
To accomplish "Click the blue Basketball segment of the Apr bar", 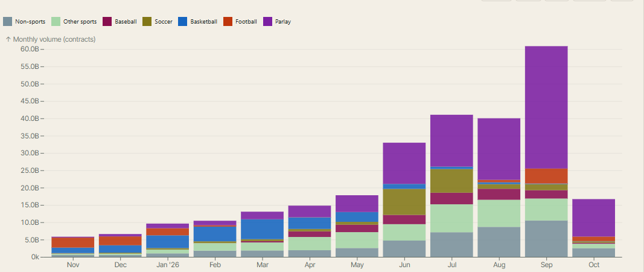I will coord(309,222).
